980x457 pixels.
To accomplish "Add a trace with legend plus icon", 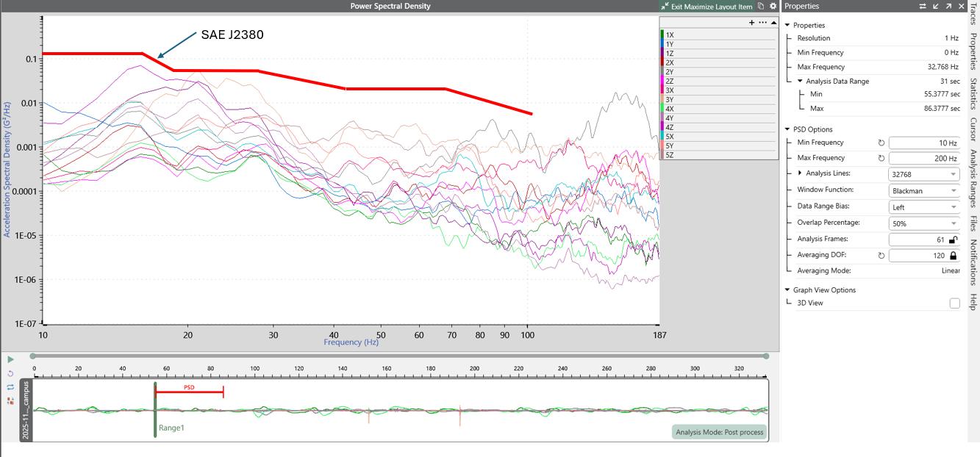I will click(x=751, y=23).
